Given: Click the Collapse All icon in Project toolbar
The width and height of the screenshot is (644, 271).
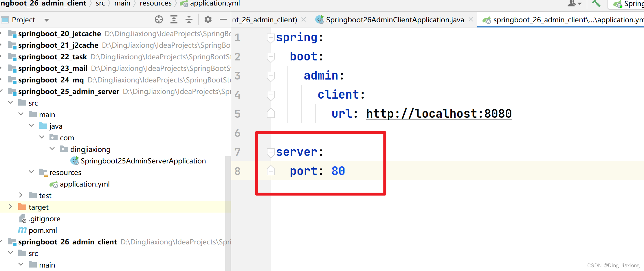Looking at the screenshot, I should coord(189,20).
